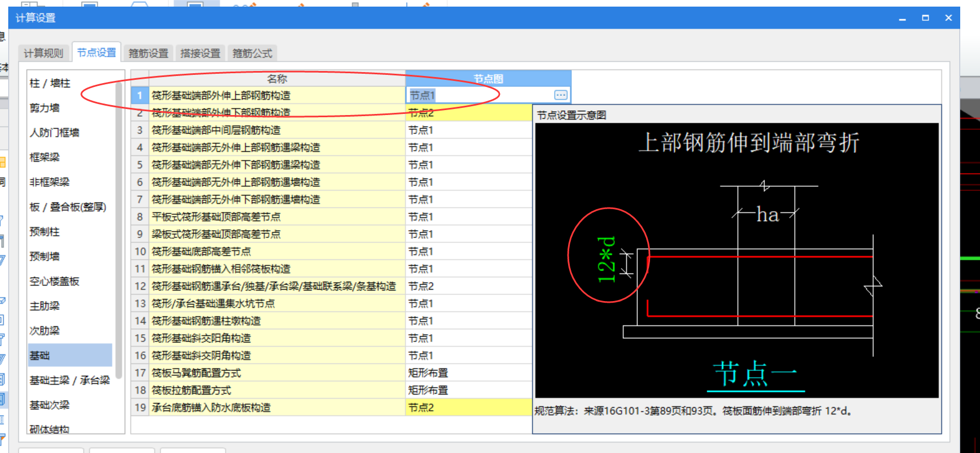This screenshot has width=980, height=453.
Task: Select row 筏形/承台基础遇集水坑节点
Action: pyautogui.click(x=277, y=303)
